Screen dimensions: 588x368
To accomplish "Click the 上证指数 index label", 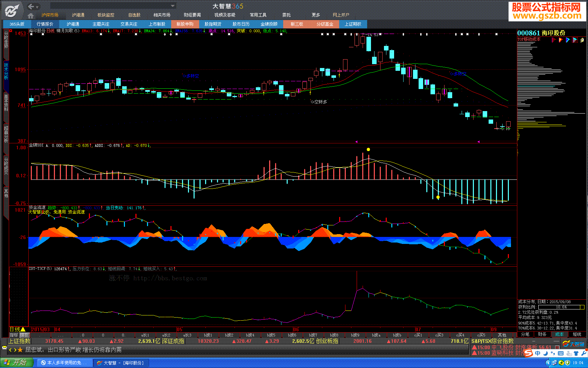I will pos(20,341).
